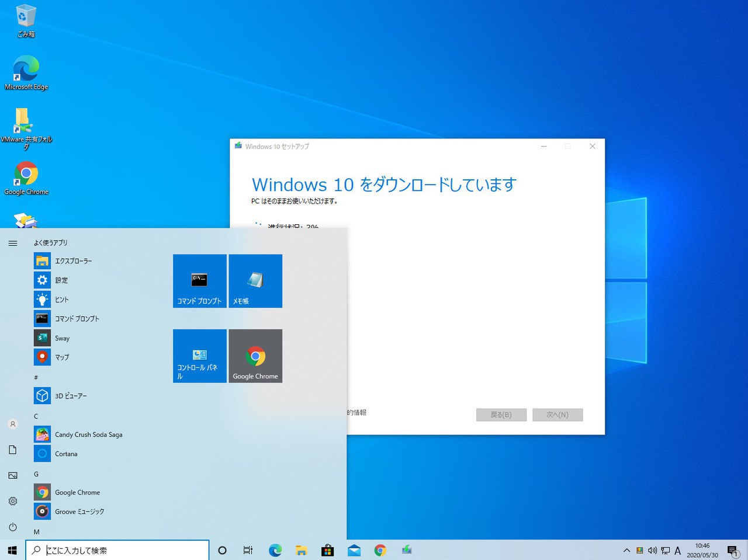Open エクスプローラー in the app list
The image size is (748, 560).
(73, 261)
